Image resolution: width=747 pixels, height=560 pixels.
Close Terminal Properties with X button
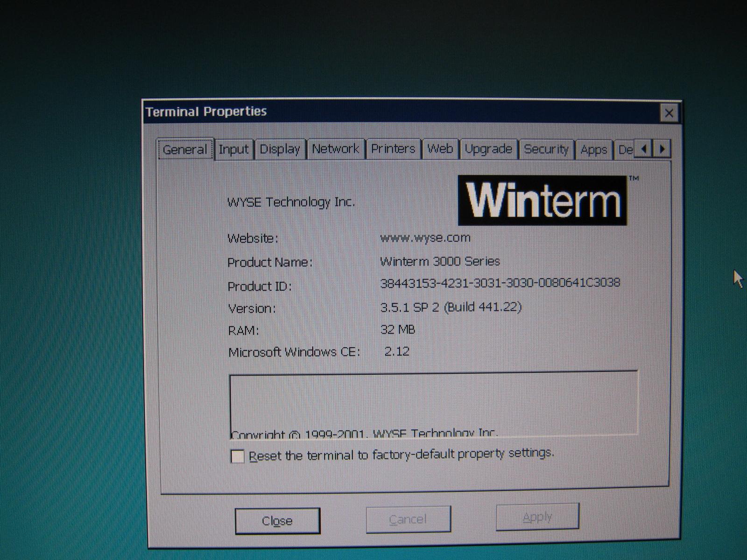click(x=669, y=113)
